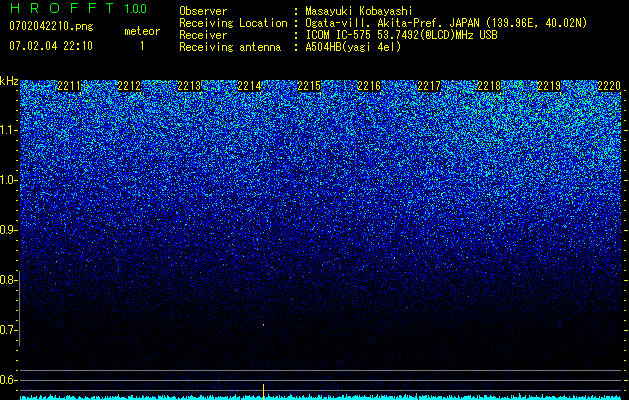Select version number 1.00
The width and height of the screenshot is (629, 400).
tap(136, 9)
